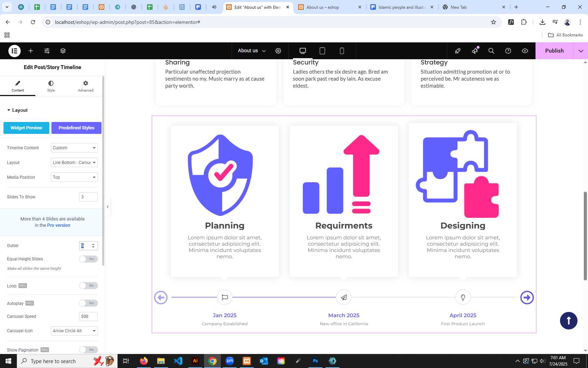Toggle the Show Pagination switch
588x368 pixels.
tap(88, 350)
